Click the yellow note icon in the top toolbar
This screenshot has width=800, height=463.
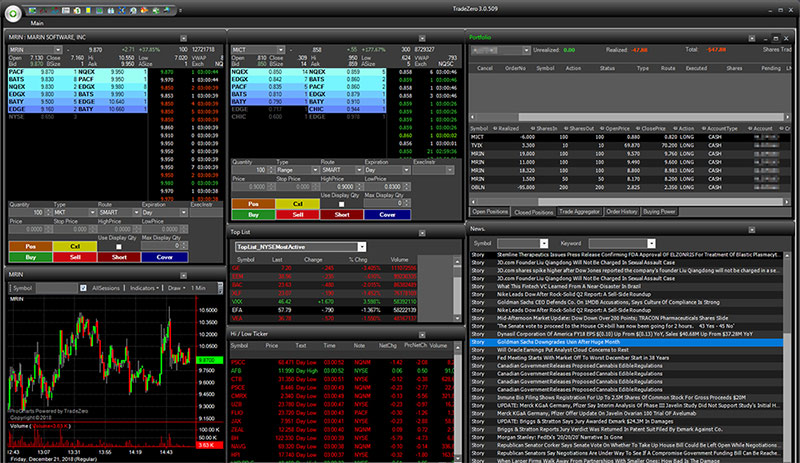click(88, 10)
